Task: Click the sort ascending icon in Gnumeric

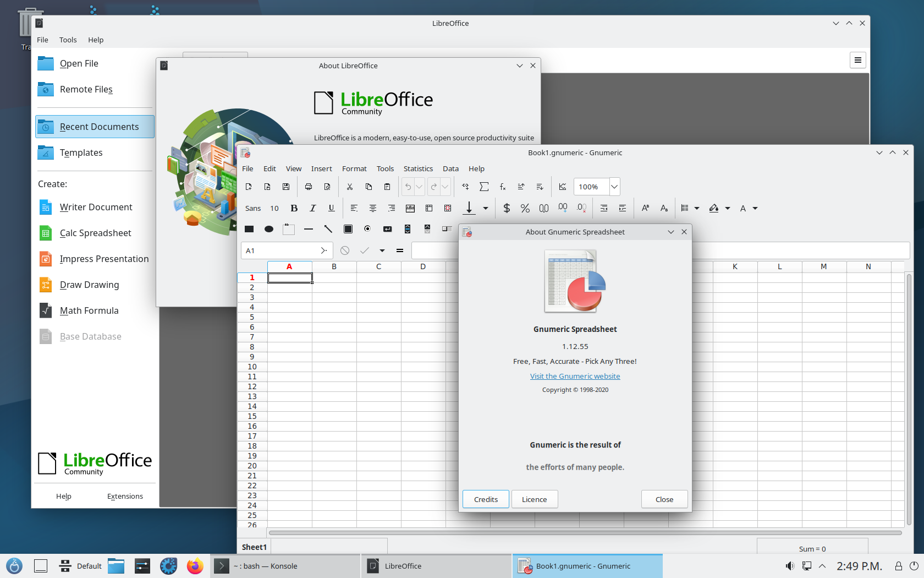Action: [x=521, y=187]
